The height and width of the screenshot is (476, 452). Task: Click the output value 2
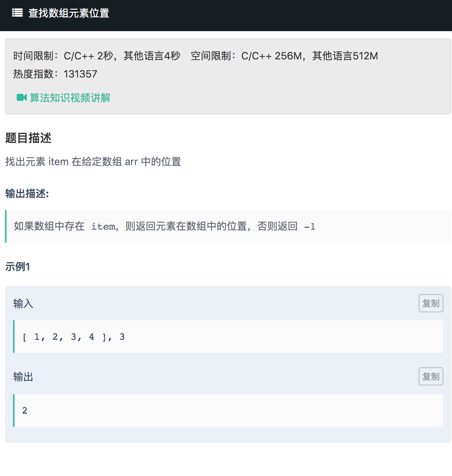25,410
